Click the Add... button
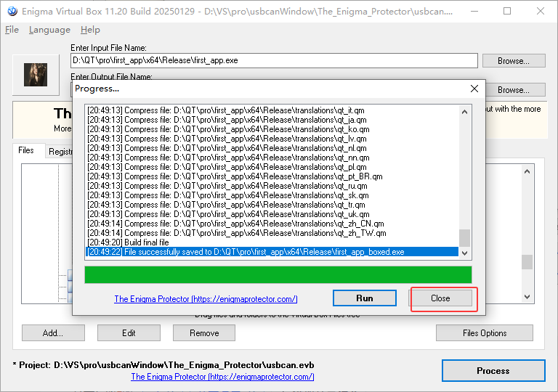558x392 pixels. tap(53, 333)
